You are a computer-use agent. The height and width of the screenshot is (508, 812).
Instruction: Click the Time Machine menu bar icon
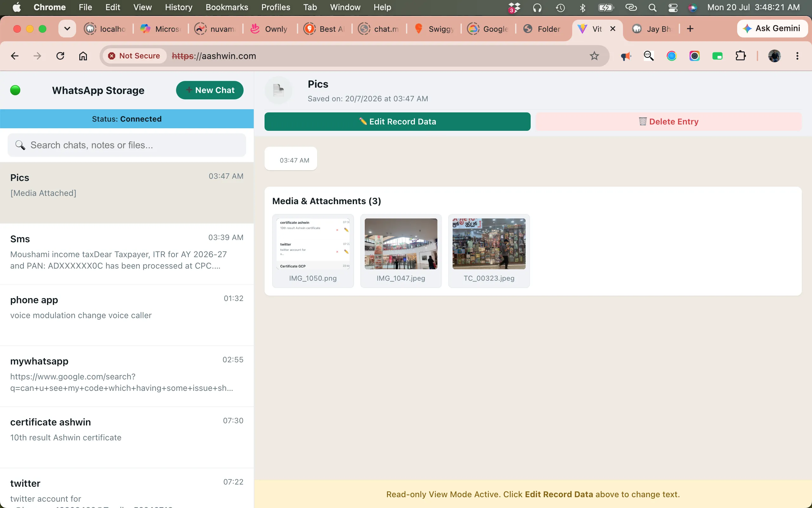560,7
